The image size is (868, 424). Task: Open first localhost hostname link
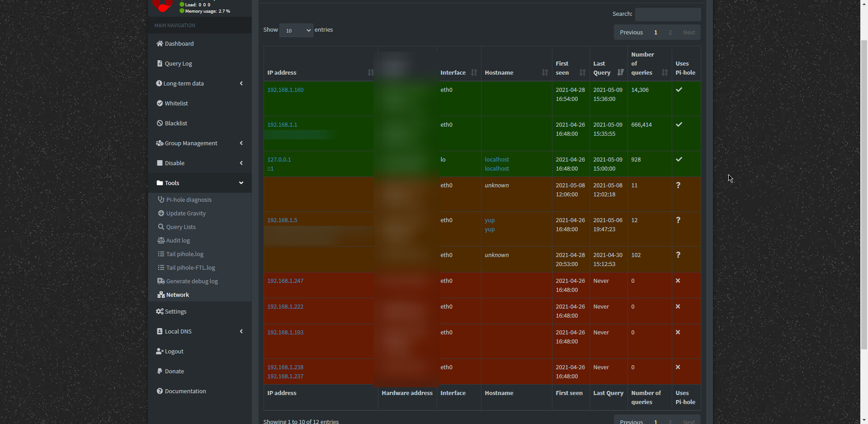[x=497, y=159]
